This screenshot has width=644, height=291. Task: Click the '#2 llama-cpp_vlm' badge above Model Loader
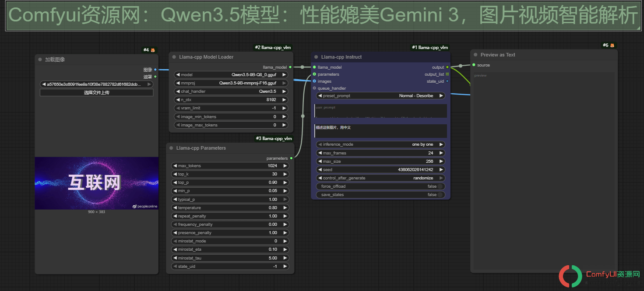[272, 47]
